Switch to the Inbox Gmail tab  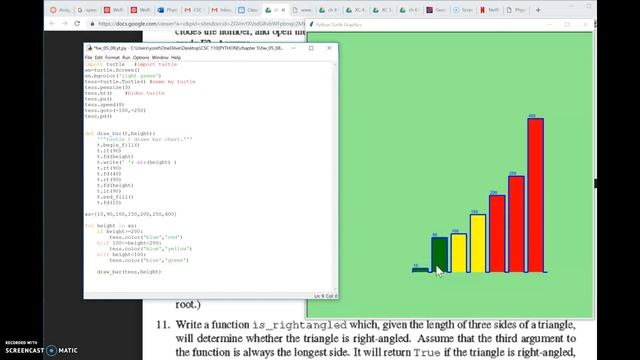click(x=221, y=10)
